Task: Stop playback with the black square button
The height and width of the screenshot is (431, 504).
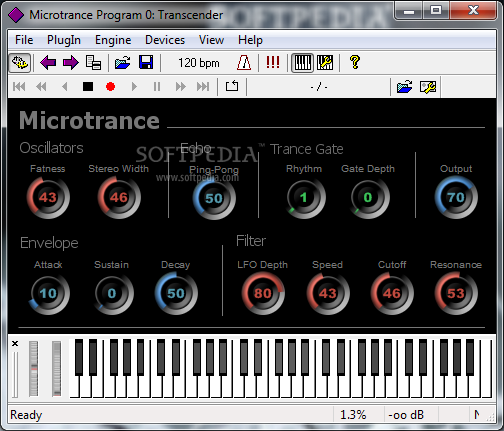Action: [x=88, y=87]
